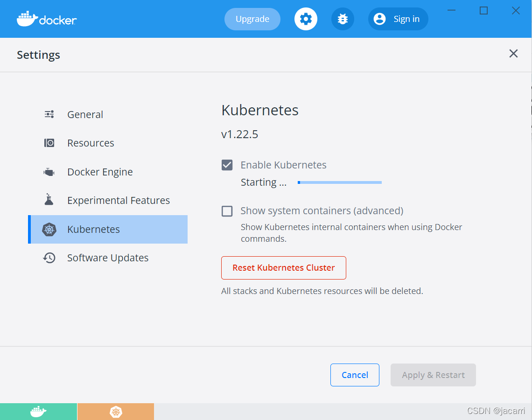The image size is (532, 420).
Task: Click the Settings title text
Action: click(x=38, y=55)
